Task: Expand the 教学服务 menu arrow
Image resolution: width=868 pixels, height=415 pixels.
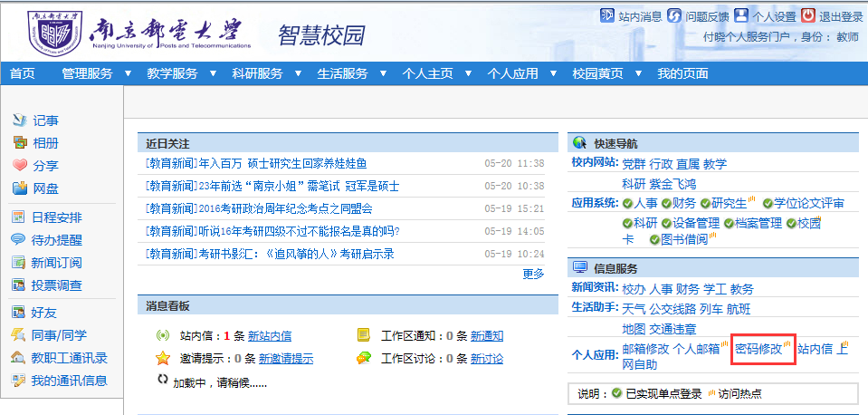Action: [213, 73]
